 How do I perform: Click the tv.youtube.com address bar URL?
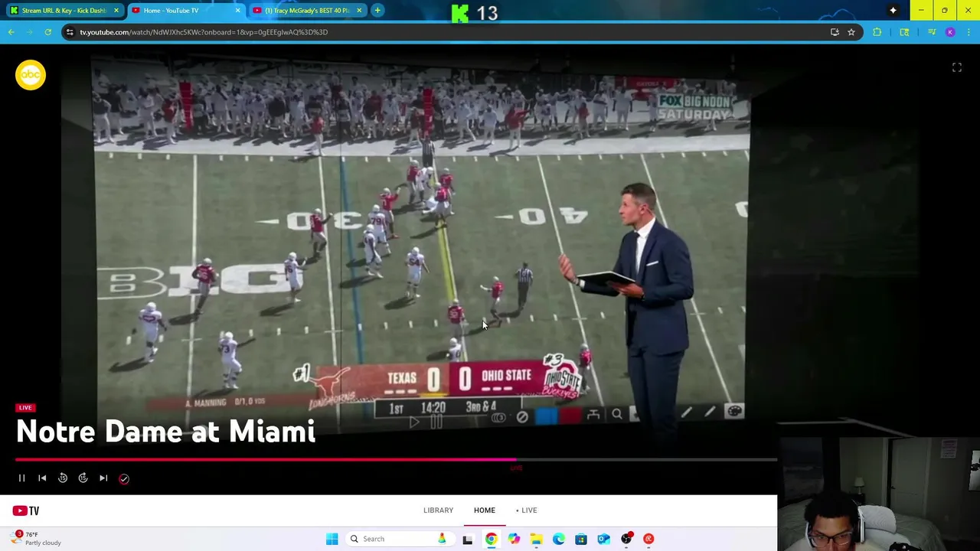[x=204, y=32]
